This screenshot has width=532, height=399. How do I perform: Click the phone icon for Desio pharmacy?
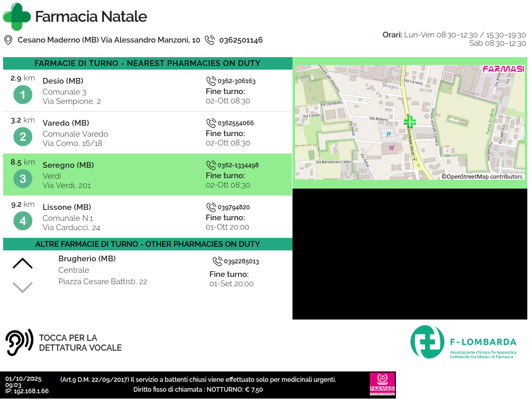[211, 81]
